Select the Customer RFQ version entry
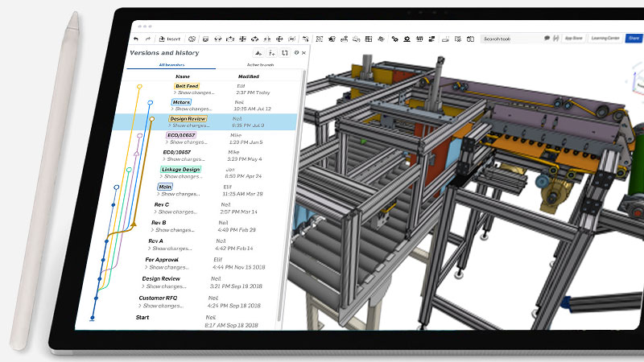Image resolution: width=644 pixels, height=362 pixels. click(x=158, y=298)
